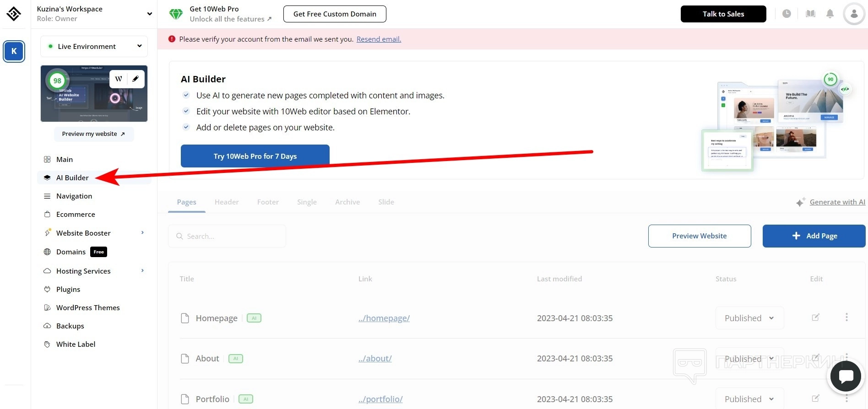Click the 10Web logo icon
868x409 pixels.
(14, 14)
